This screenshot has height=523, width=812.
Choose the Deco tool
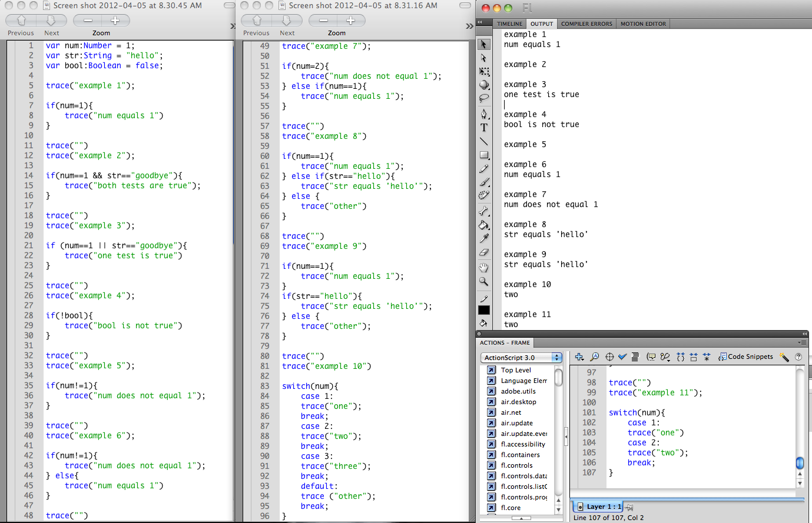pos(483,196)
